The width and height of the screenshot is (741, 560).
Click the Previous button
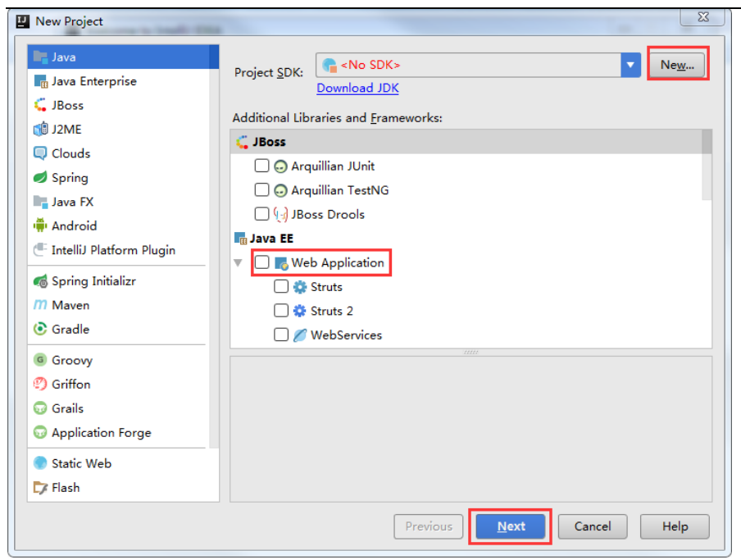(429, 526)
